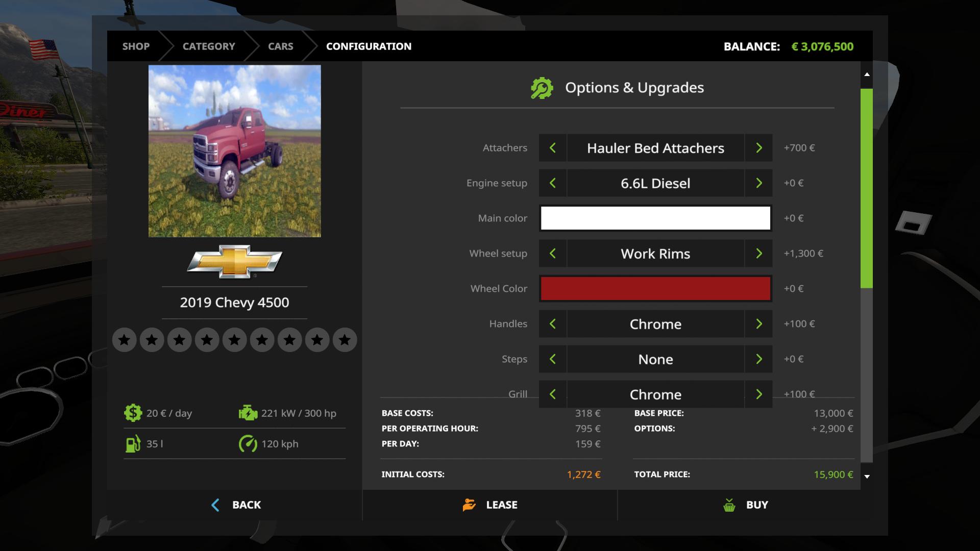Viewport: 980px width, 551px height.
Task: Switch to next Wheel setup option
Action: click(x=758, y=254)
